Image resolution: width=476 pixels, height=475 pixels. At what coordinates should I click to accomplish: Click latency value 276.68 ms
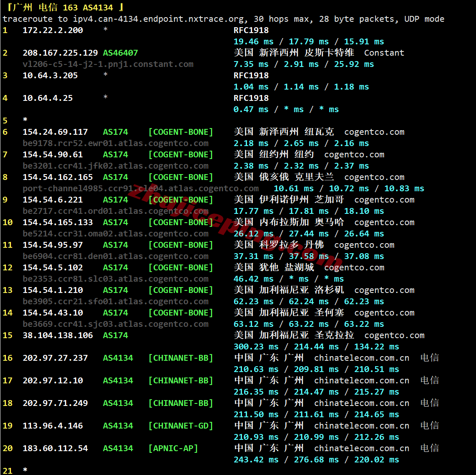pos(316,460)
